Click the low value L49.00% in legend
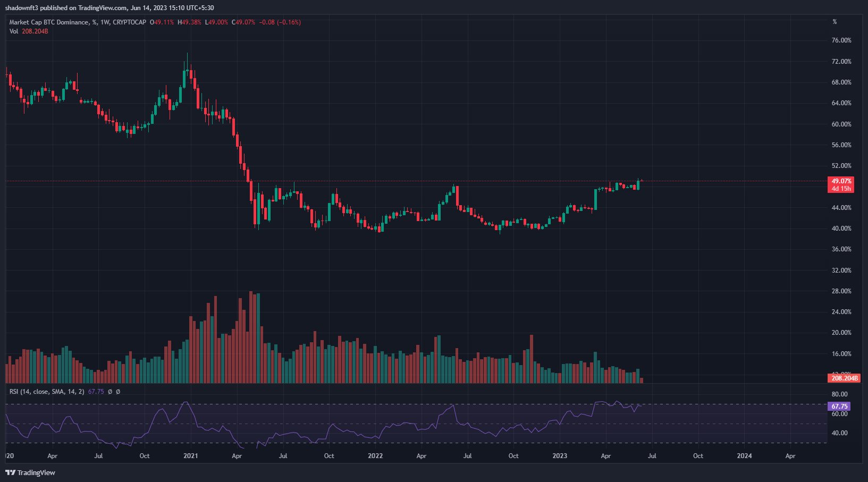The image size is (868, 482). pyautogui.click(x=216, y=22)
